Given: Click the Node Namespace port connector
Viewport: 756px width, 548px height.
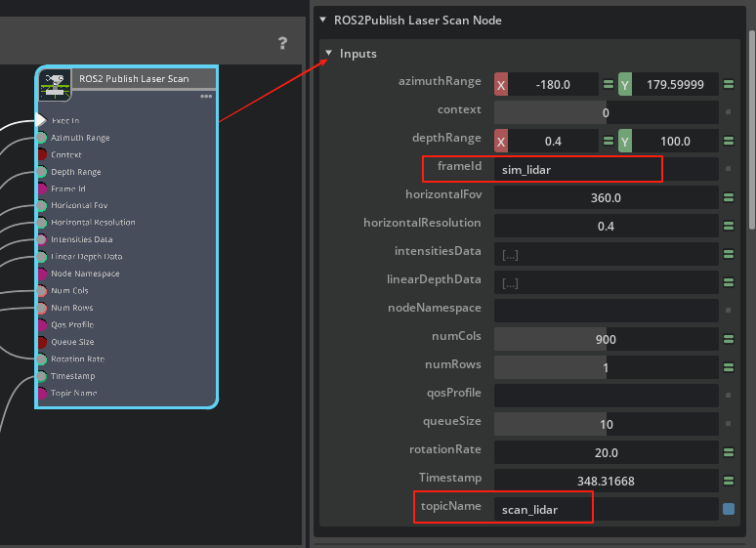Looking at the screenshot, I should (x=42, y=274).
